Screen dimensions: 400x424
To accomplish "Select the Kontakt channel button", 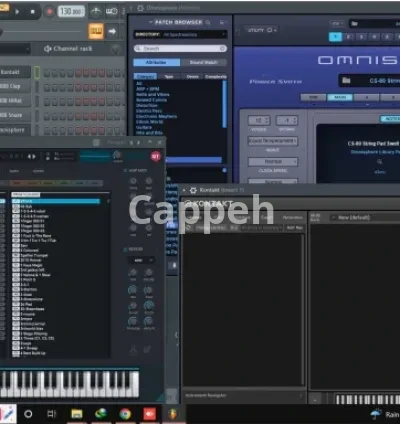I will [x=15, y=72].
